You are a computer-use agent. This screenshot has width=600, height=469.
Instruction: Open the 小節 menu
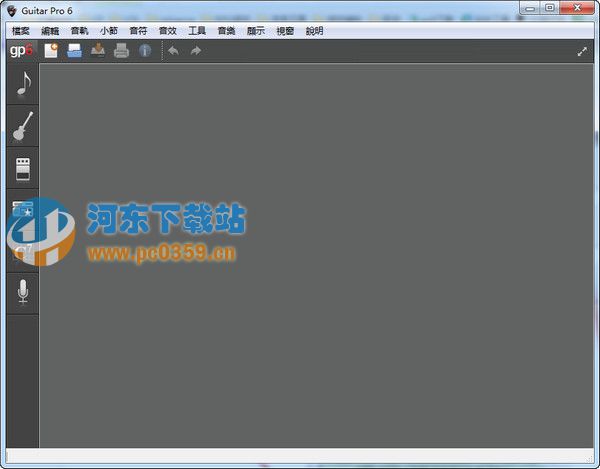[109, 31]
